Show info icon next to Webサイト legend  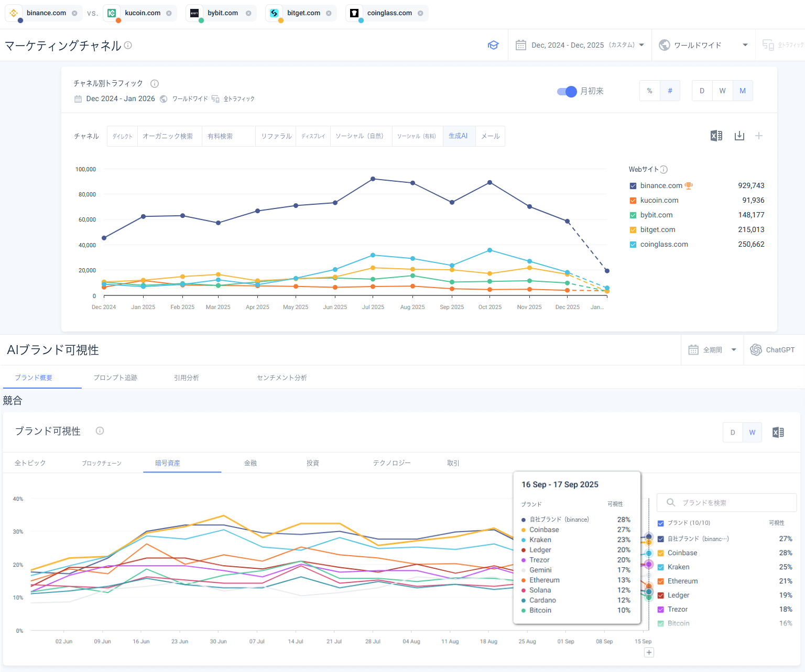tap(664, 169)
